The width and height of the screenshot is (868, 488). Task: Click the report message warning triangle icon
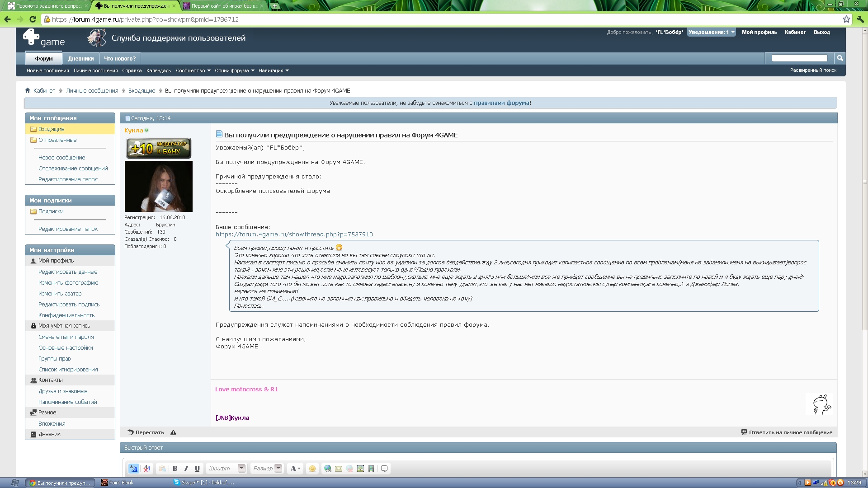[x=173, y=432]
